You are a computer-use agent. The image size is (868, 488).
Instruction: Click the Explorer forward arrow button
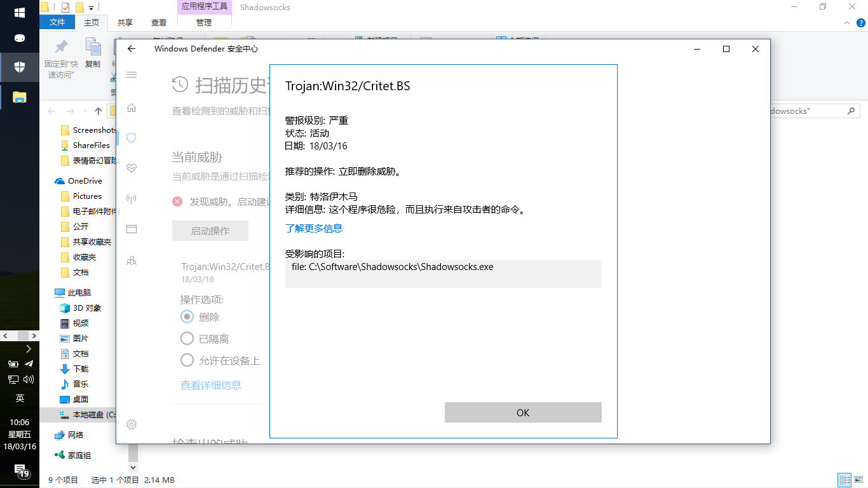click(70, 111)
